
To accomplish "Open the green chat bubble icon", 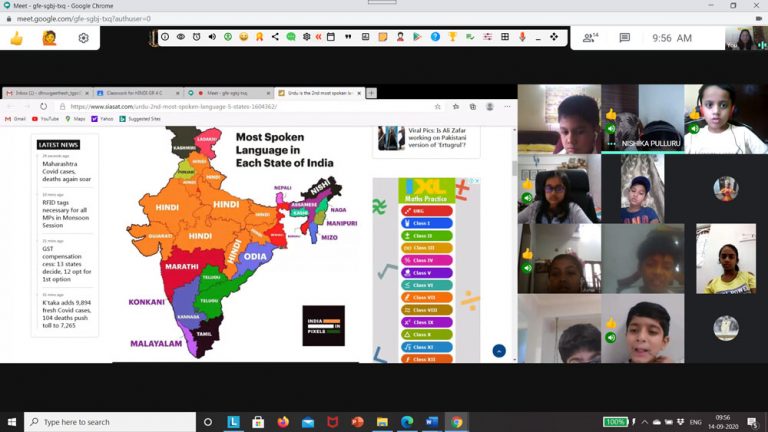I will pyautogui.click(x=291, y=37).
